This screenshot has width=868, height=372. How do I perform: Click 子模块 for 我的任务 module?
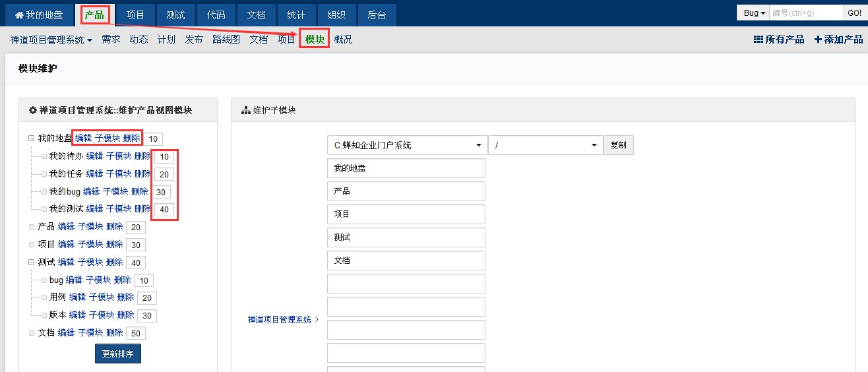pos(119,173)
